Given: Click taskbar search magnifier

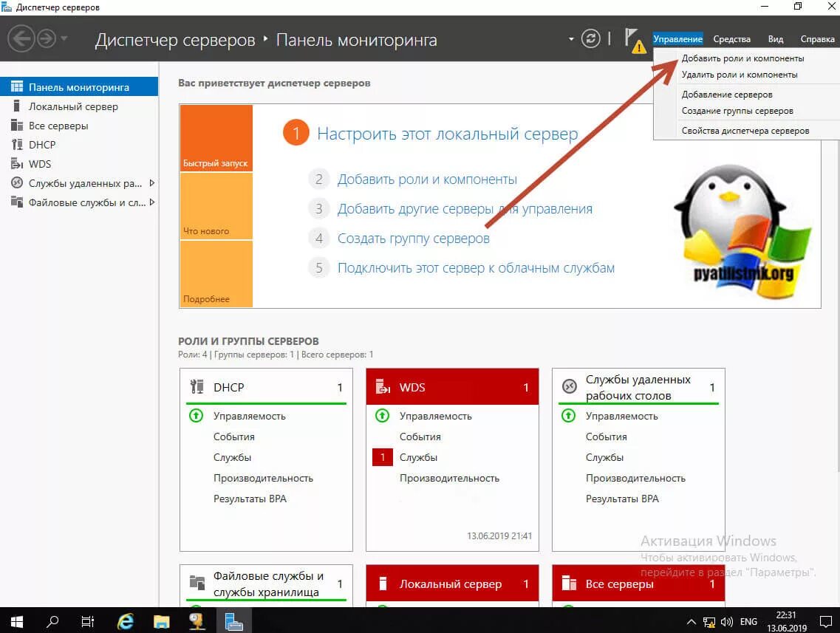Looking at the screenshot, I should point(52,621).
